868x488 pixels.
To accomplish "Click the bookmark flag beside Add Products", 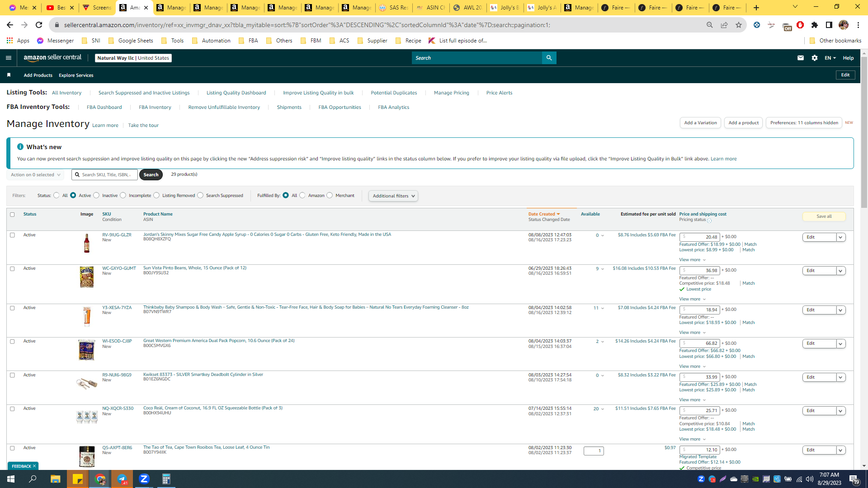I will (x=9, y=75).
